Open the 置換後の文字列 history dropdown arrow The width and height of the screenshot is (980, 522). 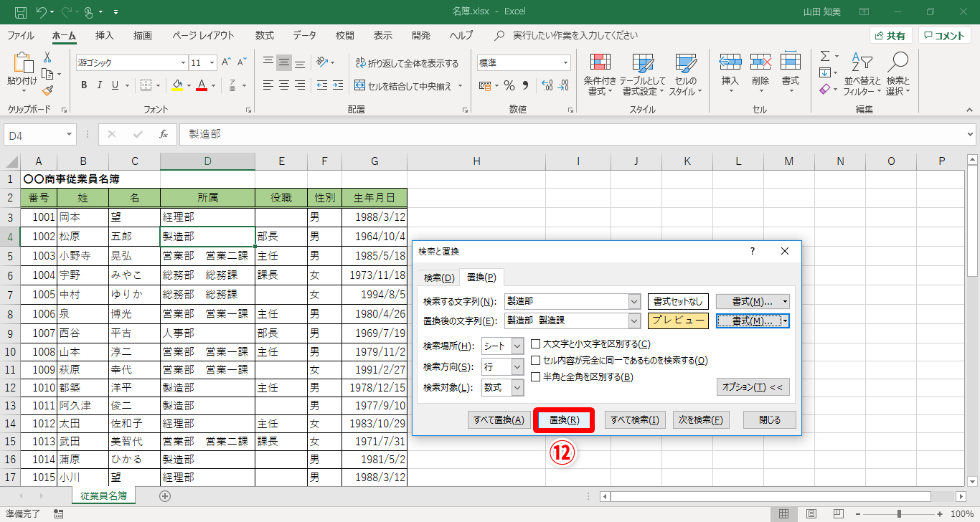click(x=634, y=321)
